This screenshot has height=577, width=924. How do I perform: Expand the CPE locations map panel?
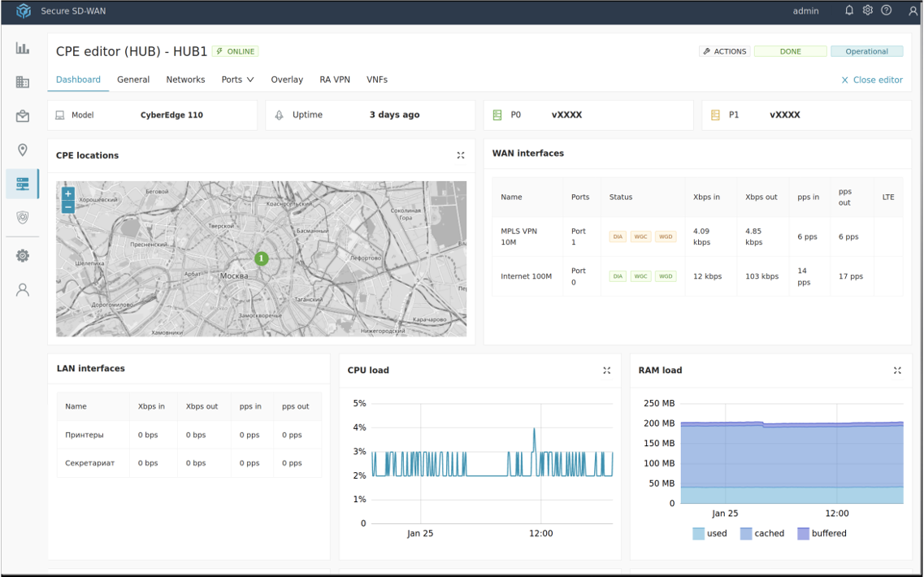click(x=461, y=155)
